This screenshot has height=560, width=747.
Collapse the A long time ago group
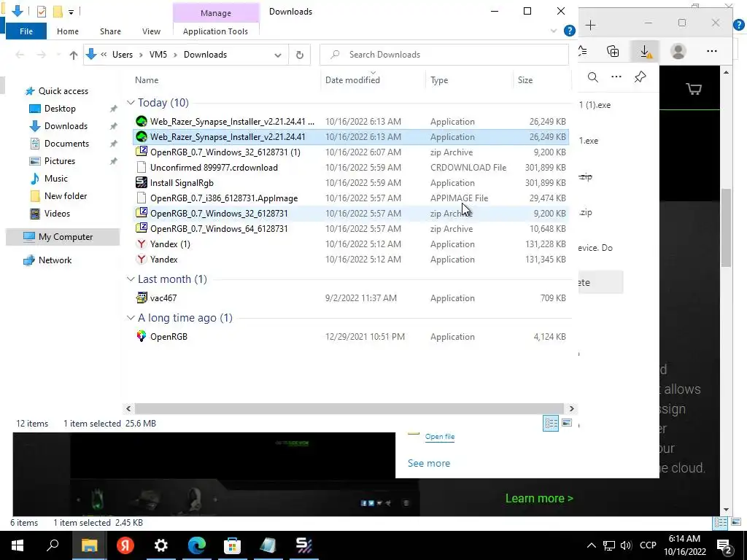tap(131, 318)
